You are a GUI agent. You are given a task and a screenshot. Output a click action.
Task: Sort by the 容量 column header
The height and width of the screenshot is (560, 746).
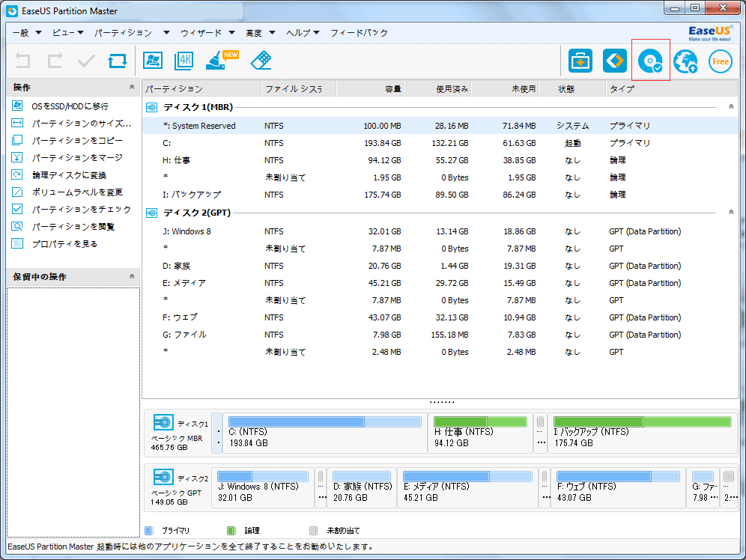(370, 89)
